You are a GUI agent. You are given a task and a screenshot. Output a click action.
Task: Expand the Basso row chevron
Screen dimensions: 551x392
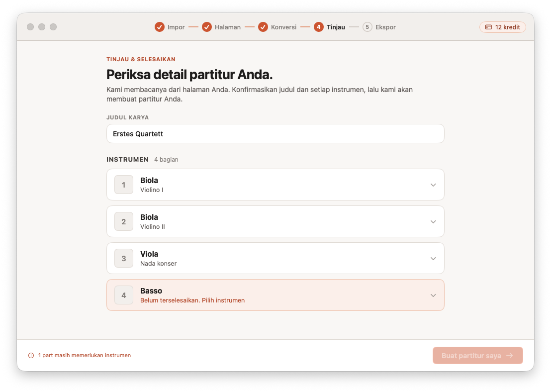[433, 295]
